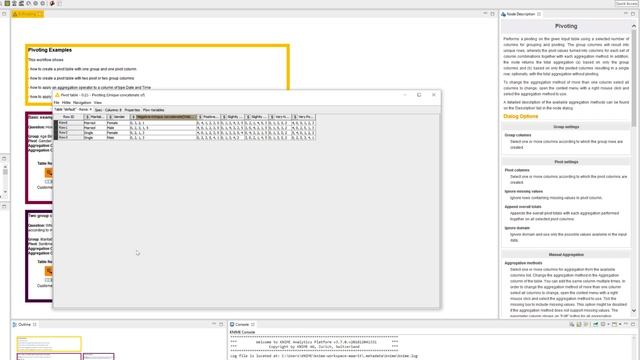This screenshot has height=360, width=640.
Task: Maximize the Console panel
Action: click(x=633, y=324)
